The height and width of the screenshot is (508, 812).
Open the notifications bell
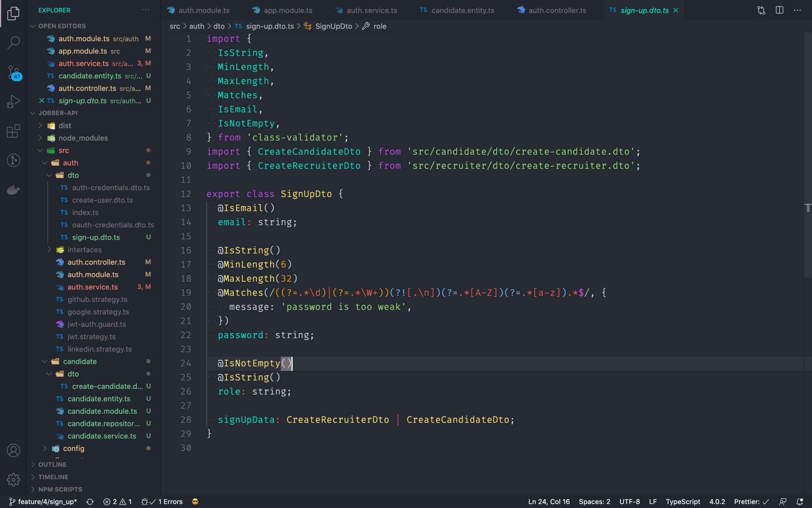pyautogui.click(x=800, y=502)
